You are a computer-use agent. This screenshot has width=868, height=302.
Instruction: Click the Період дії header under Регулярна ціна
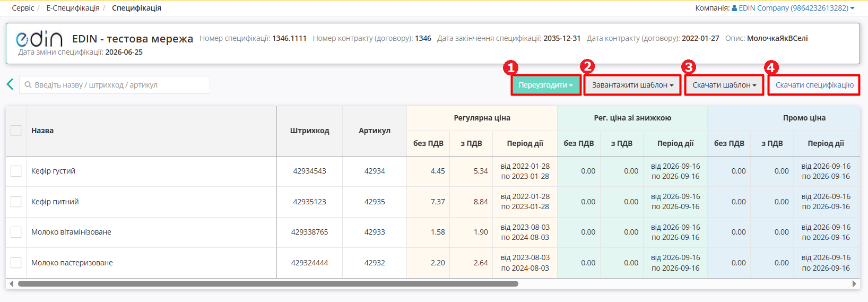(x=525, y=143)
